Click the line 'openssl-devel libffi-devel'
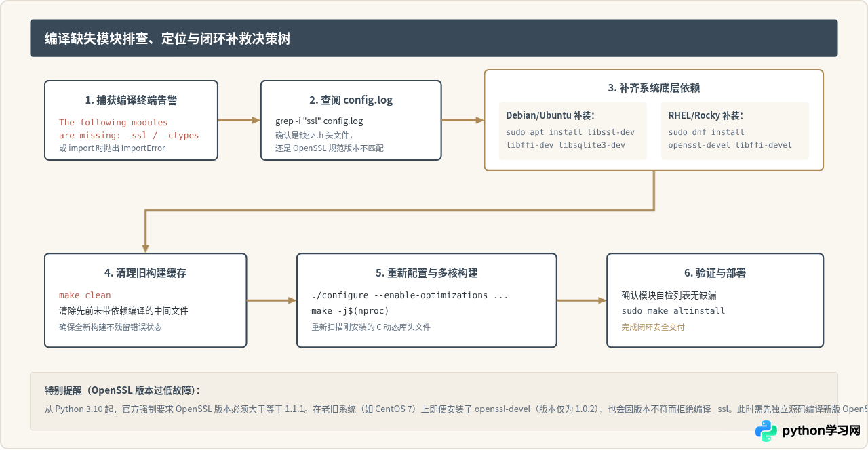Screen dimensions: 868x450 [x=730, y=145]
